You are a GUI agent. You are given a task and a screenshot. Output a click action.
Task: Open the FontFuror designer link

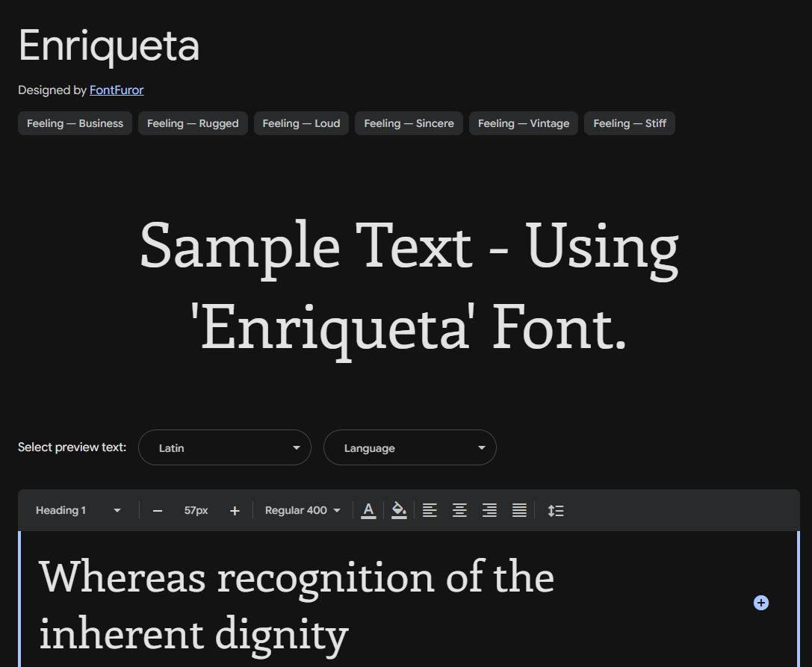(117, 90)
